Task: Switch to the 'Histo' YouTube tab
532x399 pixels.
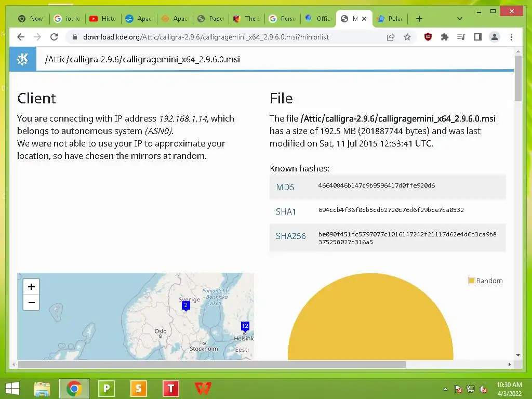Action: coord(103,19)
